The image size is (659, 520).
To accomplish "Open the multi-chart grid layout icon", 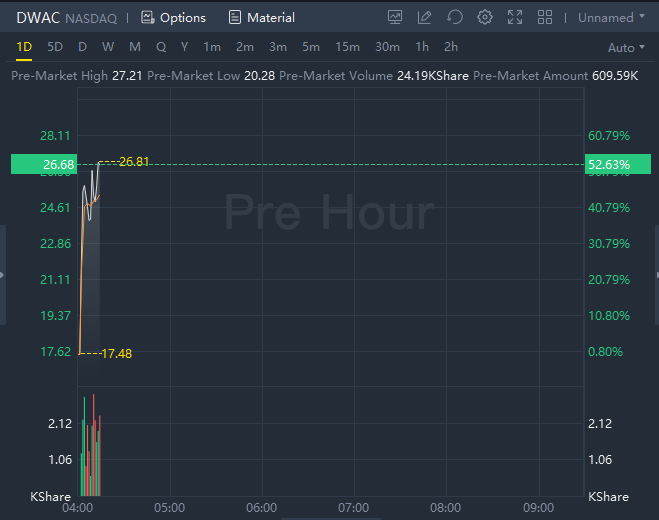I will [545, 18].
